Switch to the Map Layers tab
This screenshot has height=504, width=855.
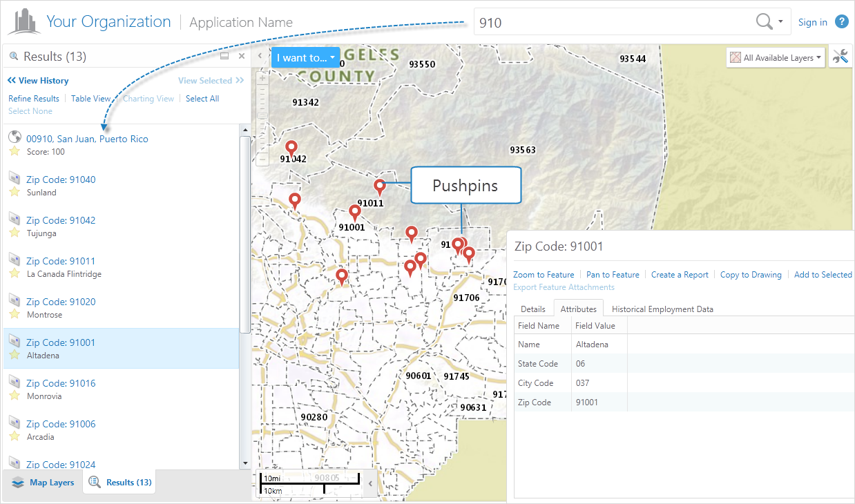43,483
